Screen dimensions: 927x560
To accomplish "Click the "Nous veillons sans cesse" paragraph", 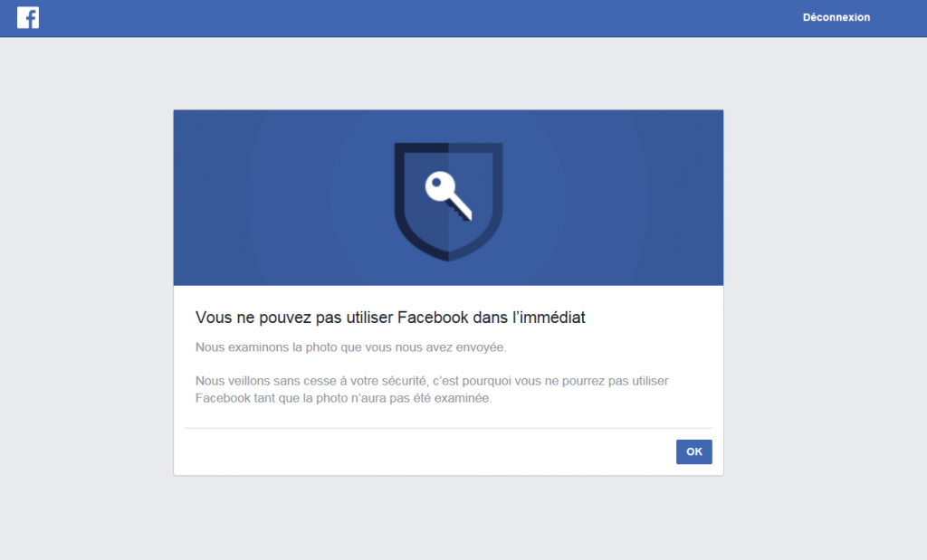I will click(432, 389).
